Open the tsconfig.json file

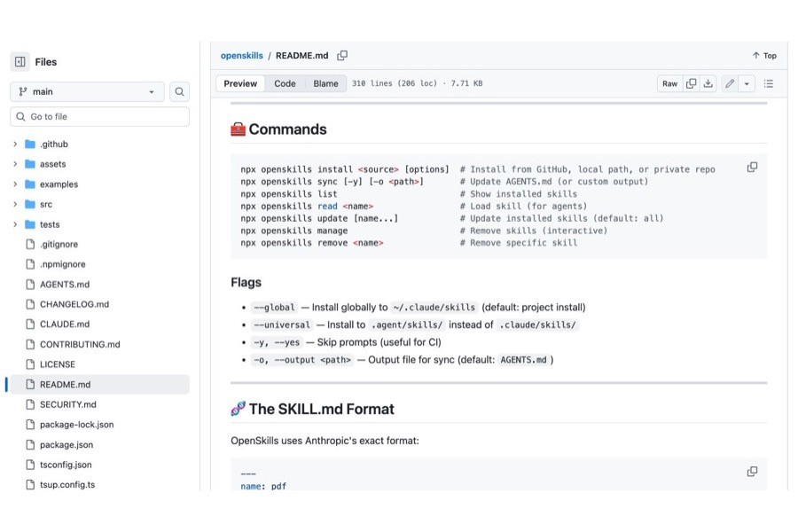(x=66, y=465)
